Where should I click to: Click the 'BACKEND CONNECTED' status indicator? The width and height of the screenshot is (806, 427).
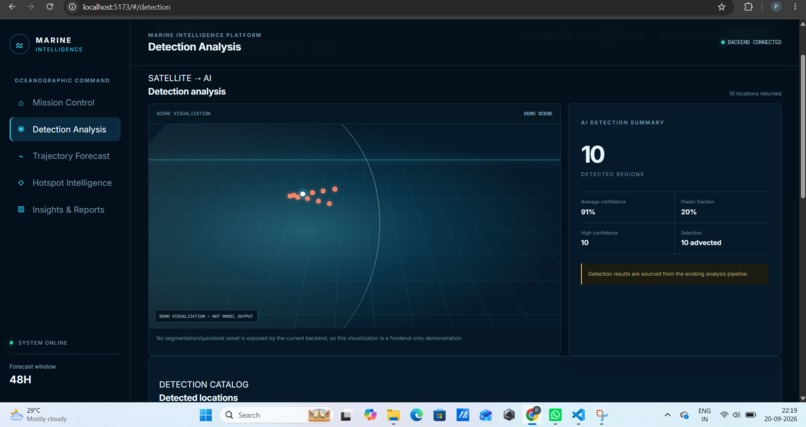(x=751, y=42)
